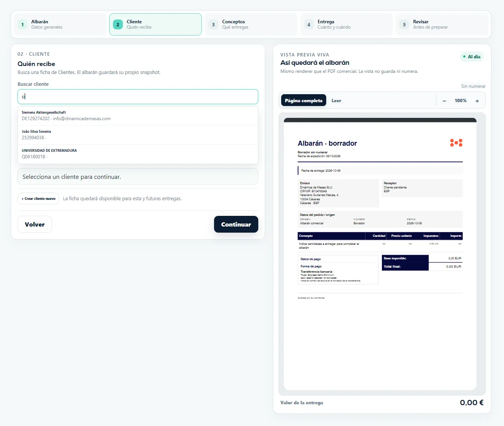Click the Emisor block in preview
Screen dimensions: 504x426
(338, 193)
